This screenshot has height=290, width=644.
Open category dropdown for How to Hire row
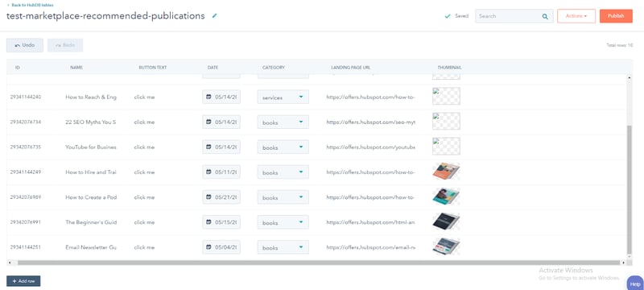283,172
